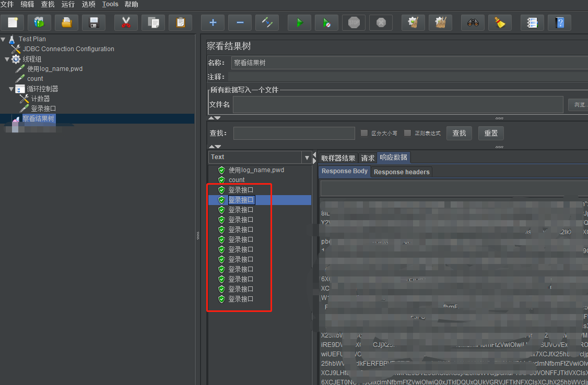Select JDBC Connection Configuration element
The image size is (588, 385).
pyautogui.click(x=68, y=49)
